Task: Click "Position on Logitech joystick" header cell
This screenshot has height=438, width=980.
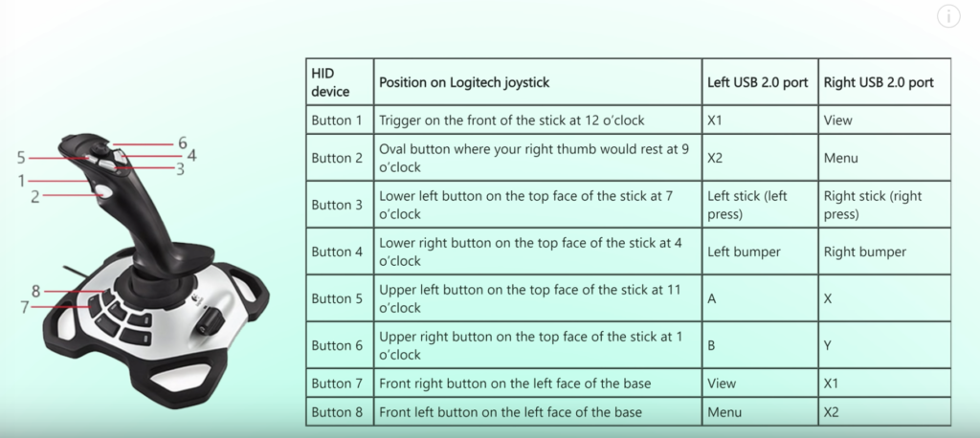Action: click(538, 82)
